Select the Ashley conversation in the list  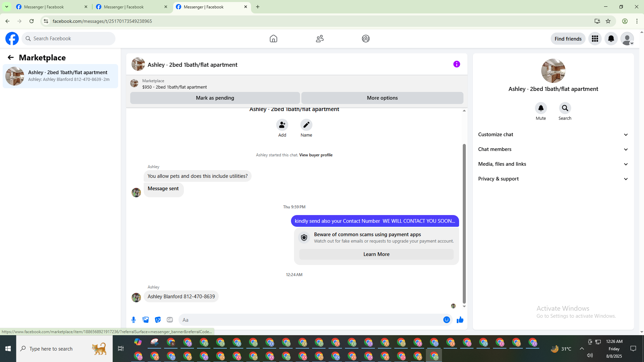pyautogui.click(x=60, y=76)
